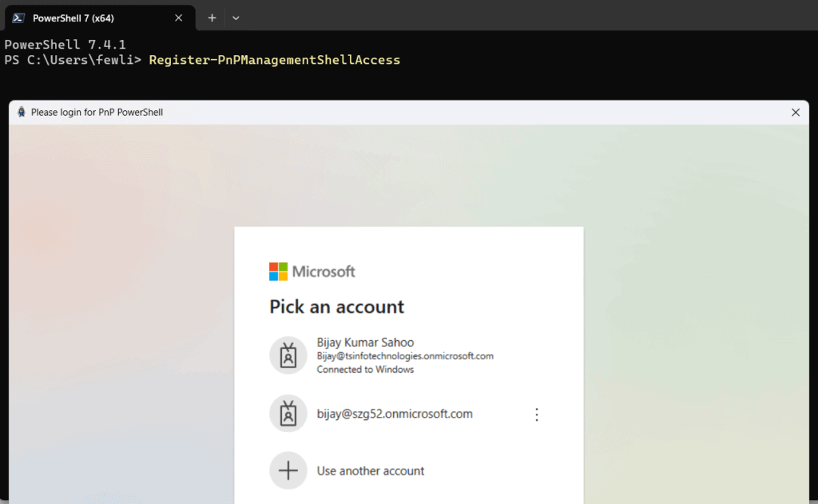Image resolution: width=818 pixels, height=504 pixels.
Task: Click the Microsoft logo
Action: 312,272
